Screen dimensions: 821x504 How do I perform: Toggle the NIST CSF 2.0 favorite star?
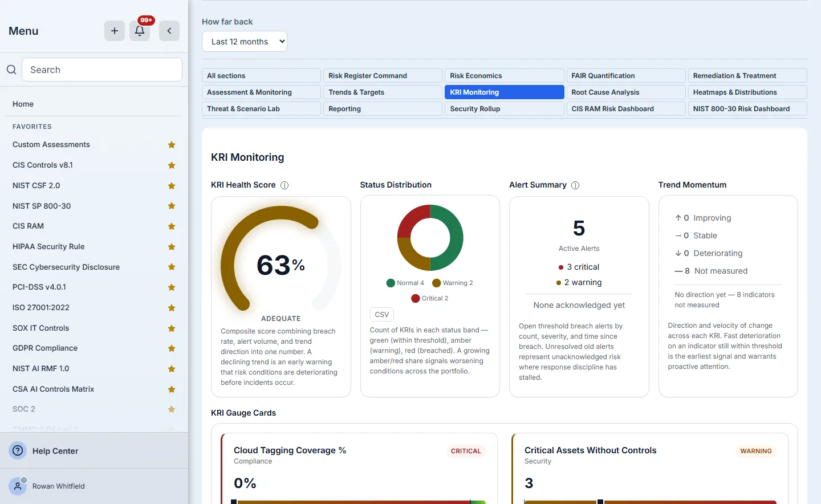pos(172,186)
